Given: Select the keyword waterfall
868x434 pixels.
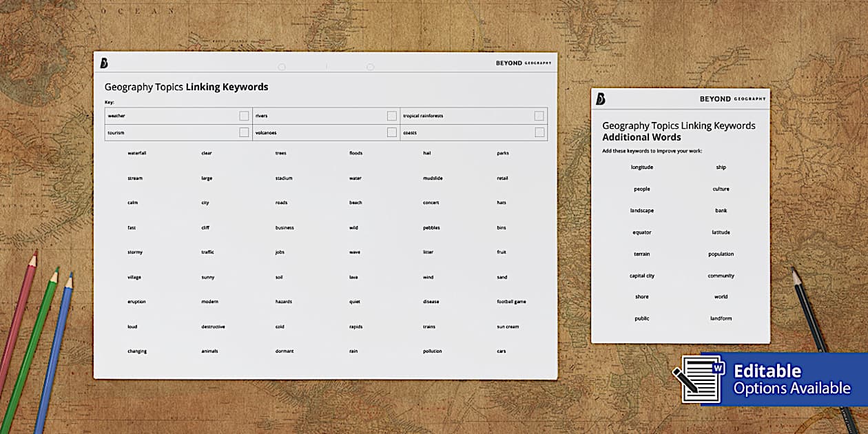Looking at the screenshot, I should point(138,153).
